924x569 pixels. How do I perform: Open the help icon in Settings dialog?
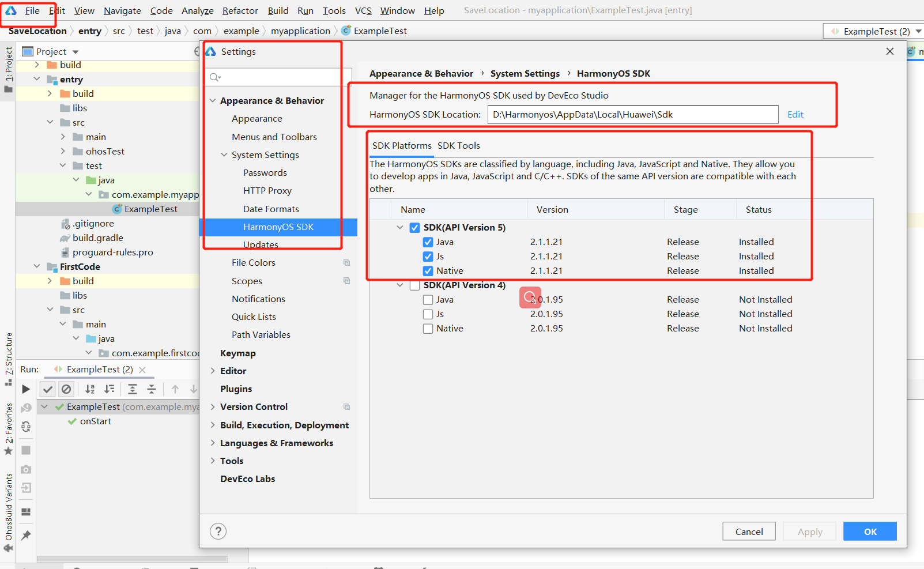[x=218, y=531]
